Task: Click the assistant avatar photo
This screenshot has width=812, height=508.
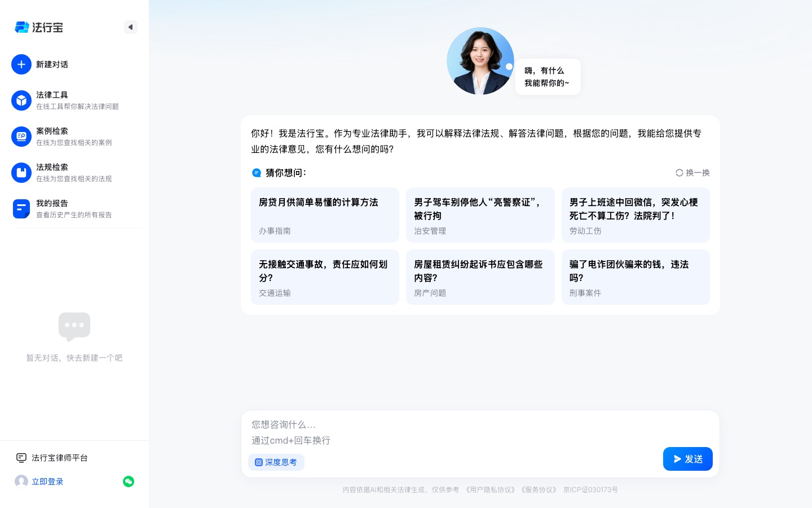Action: [x=480, y=61]
